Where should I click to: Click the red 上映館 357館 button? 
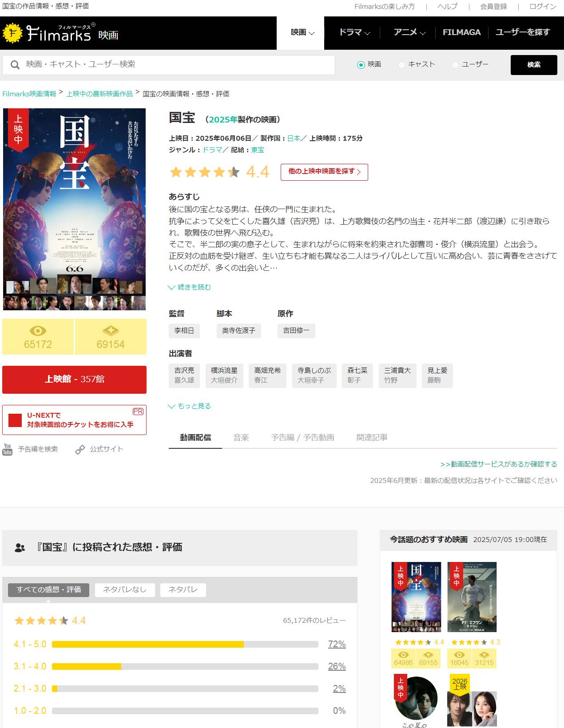(x=74, y=380)
